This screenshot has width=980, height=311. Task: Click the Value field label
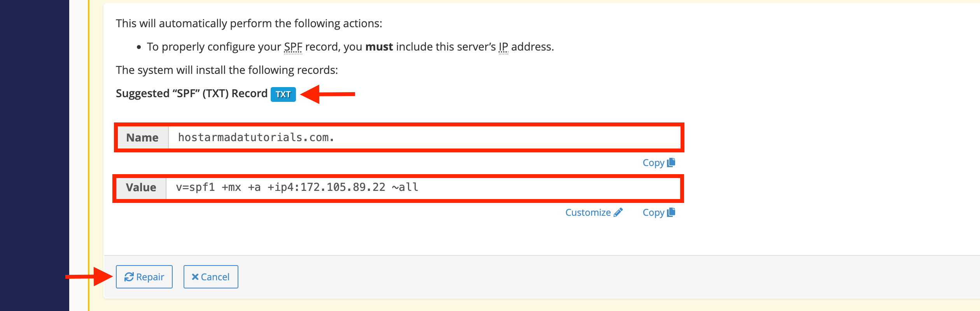141,188
